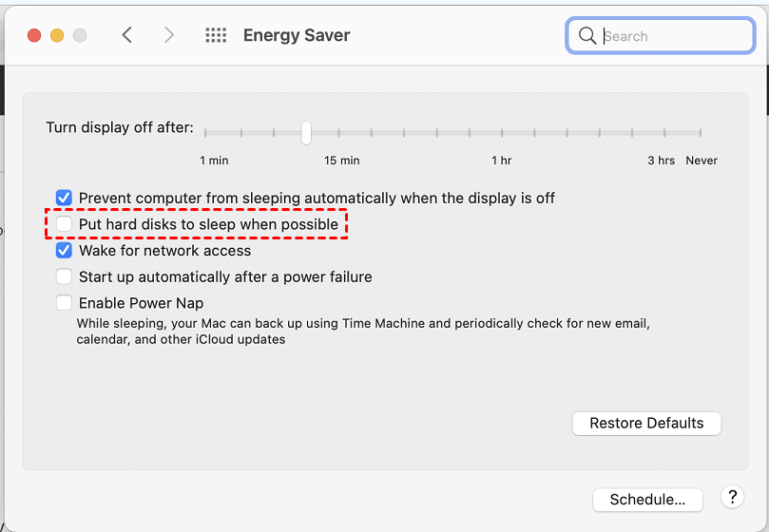Screen dimensions: 769x532
Task: Click the 1 hr mark on slider
Action: click(x=502, y=133)
